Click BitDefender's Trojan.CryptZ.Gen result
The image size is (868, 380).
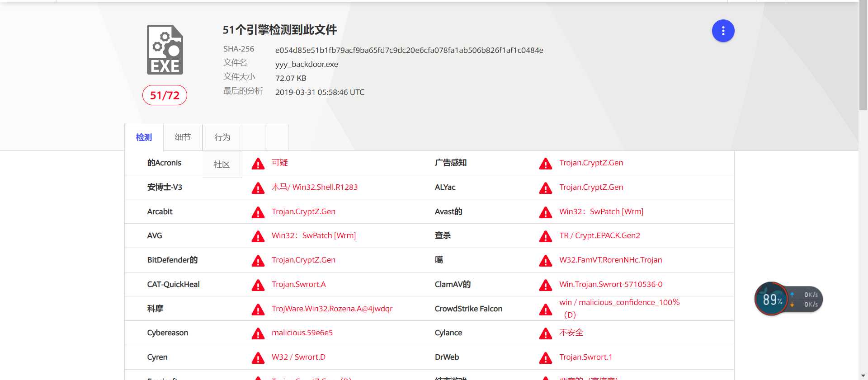click(303, 260)
